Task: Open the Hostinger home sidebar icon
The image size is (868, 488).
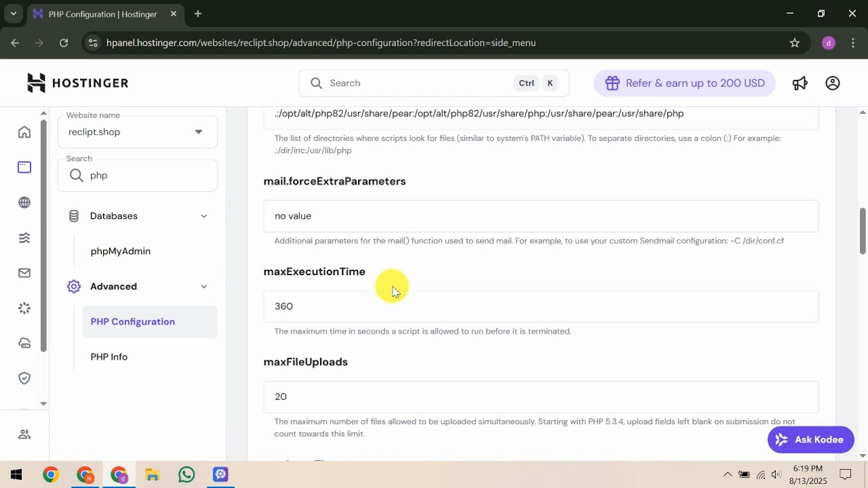Action: click(x=24, y=132)
